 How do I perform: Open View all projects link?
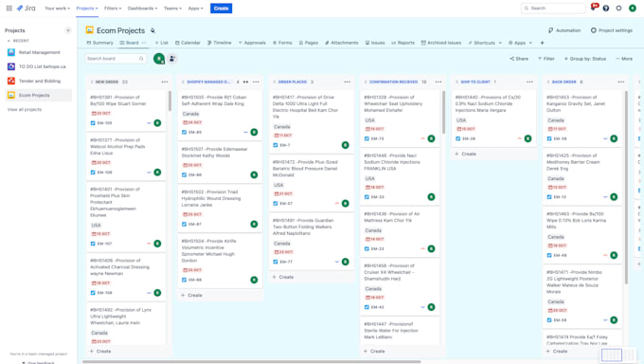pos(25,109)
